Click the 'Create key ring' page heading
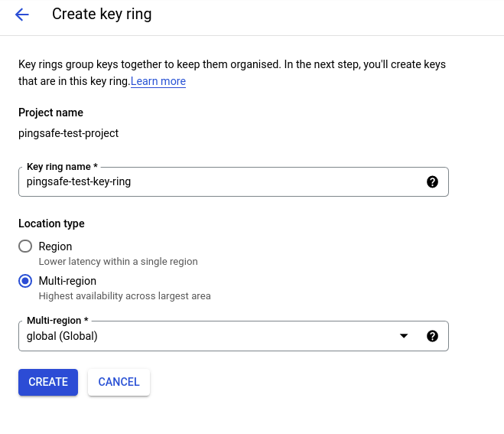Screen dimensions: 504x434 pyautogui.click(x=102, y=15)
